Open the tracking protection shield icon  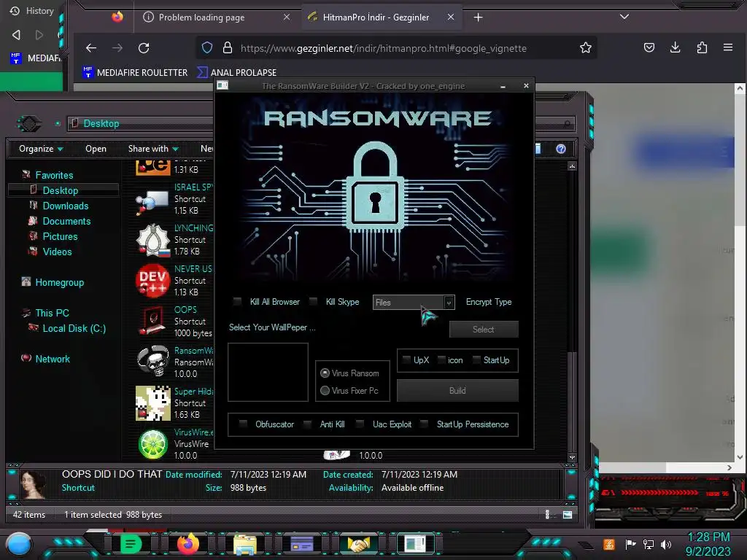206,47
